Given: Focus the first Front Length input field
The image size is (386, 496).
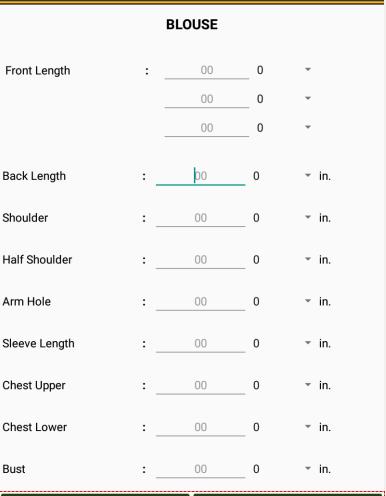Looking at the screenshot, I should 207,70.
